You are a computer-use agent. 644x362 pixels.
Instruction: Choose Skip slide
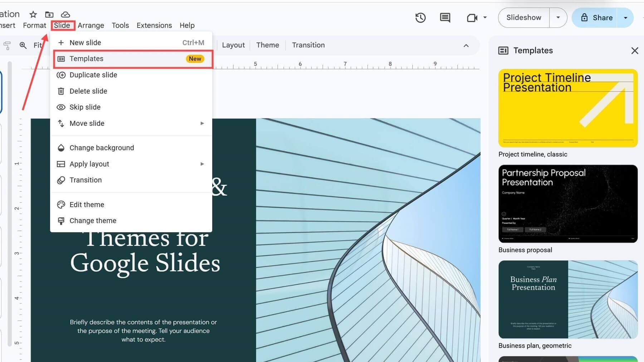coord(131,107)
